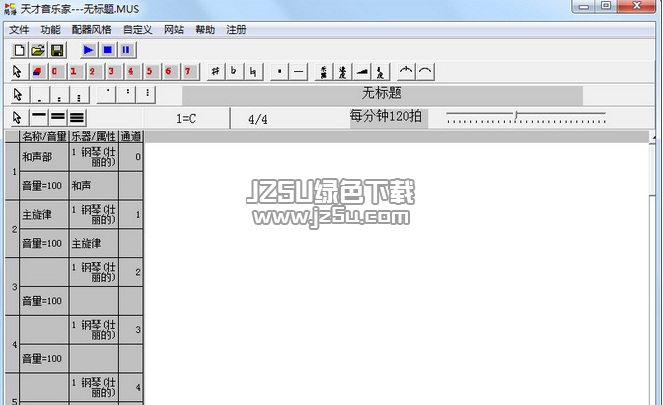Add a dotted-note dot
Viewport: 663px width, 405px height.
279,71
